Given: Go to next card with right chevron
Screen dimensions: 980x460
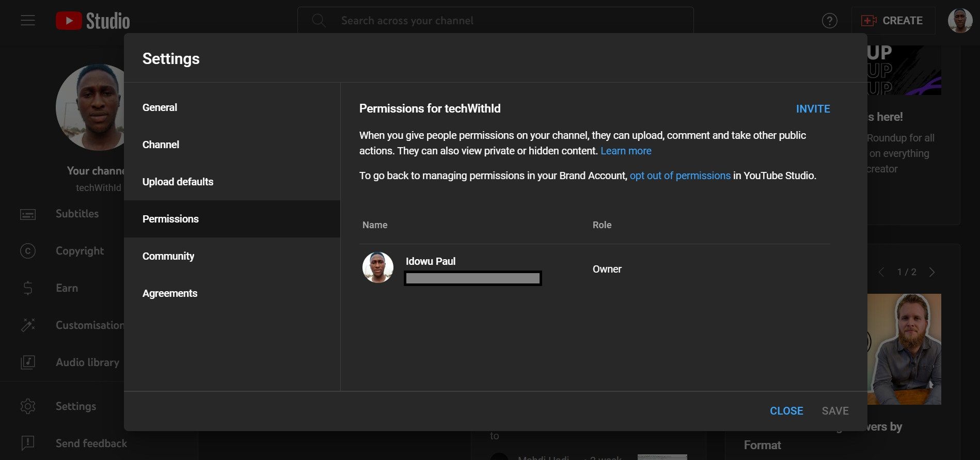Looking at the screenshot, I should [932, 272].
